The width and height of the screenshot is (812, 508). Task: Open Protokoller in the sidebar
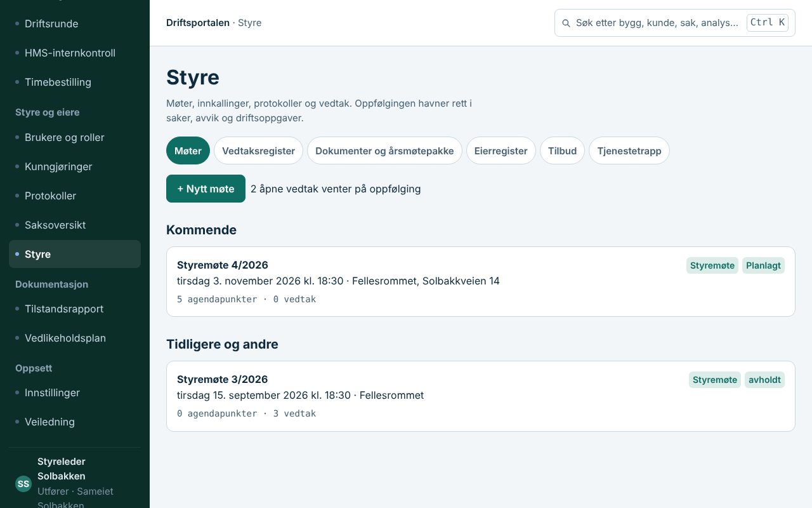coord(75,196)
